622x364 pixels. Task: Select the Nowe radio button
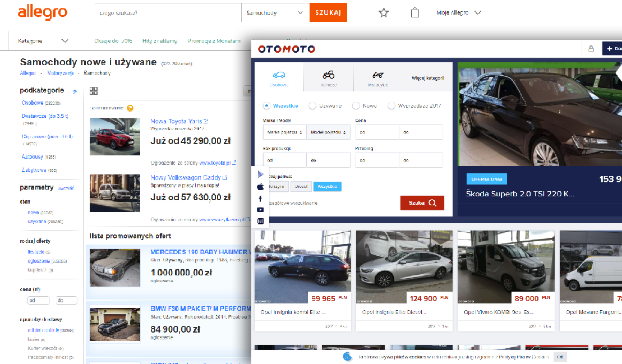pyautogui.click(x=356, y=105)
